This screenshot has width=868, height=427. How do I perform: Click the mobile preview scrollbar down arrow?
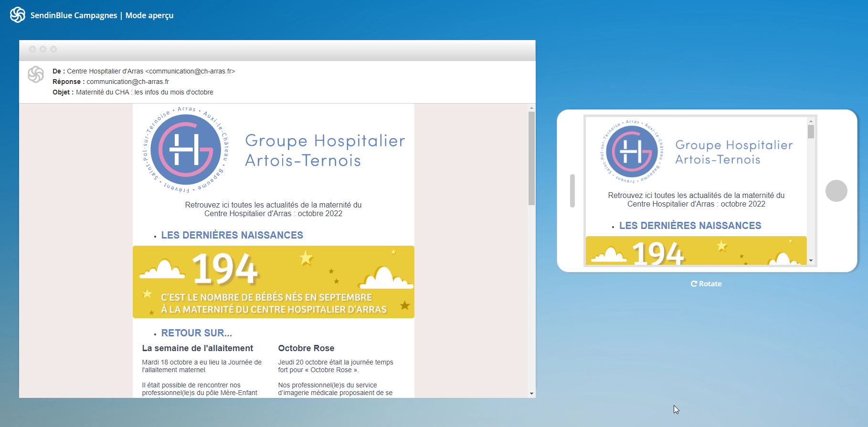811,261
